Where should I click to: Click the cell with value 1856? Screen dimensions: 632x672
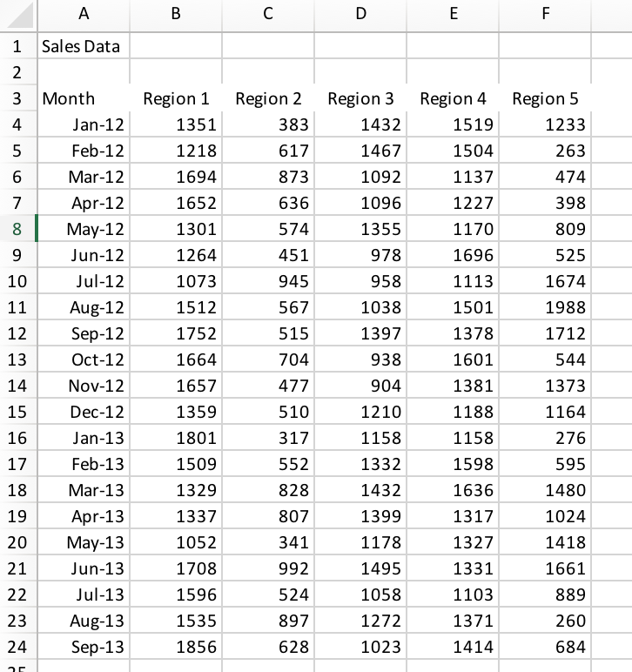pos(176,647)
